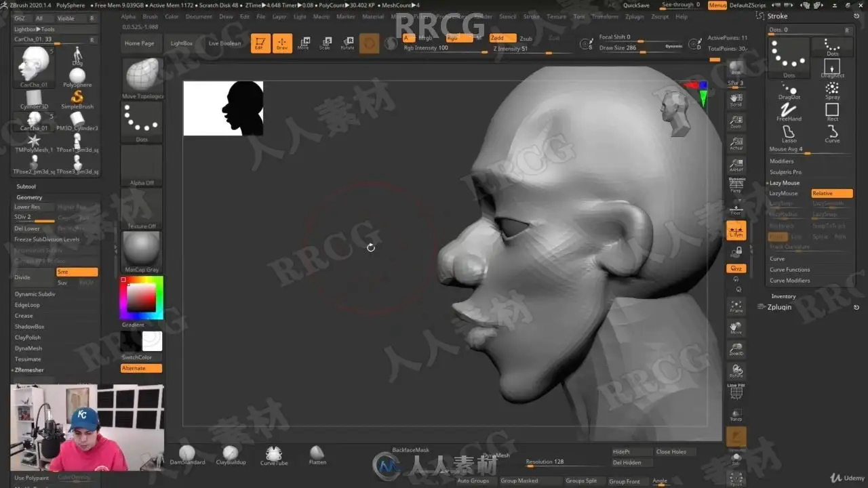Toggle local symmetry L.Sym
The image size is (868, 488).
click(x=736, y=230)
